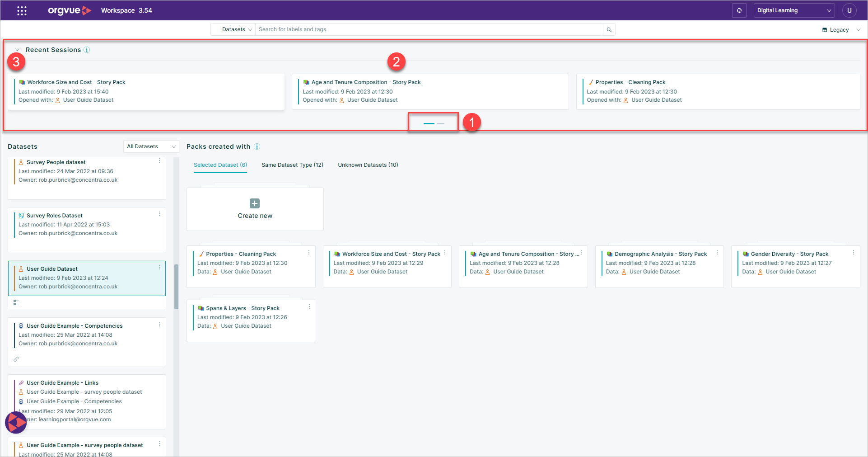The width and height of the screenshot is (868, 457).
Task: Open the Digital Learning workspace dropdown
Action: [794, 10]
